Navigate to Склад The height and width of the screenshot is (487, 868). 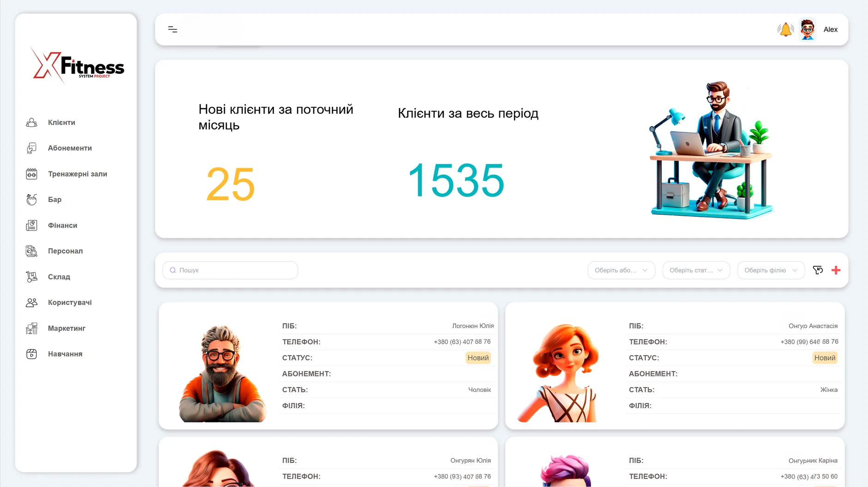[59, 277]
